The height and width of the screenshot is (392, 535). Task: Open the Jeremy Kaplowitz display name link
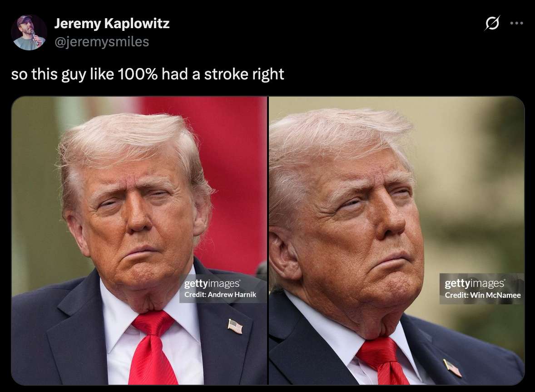point(112,23)
